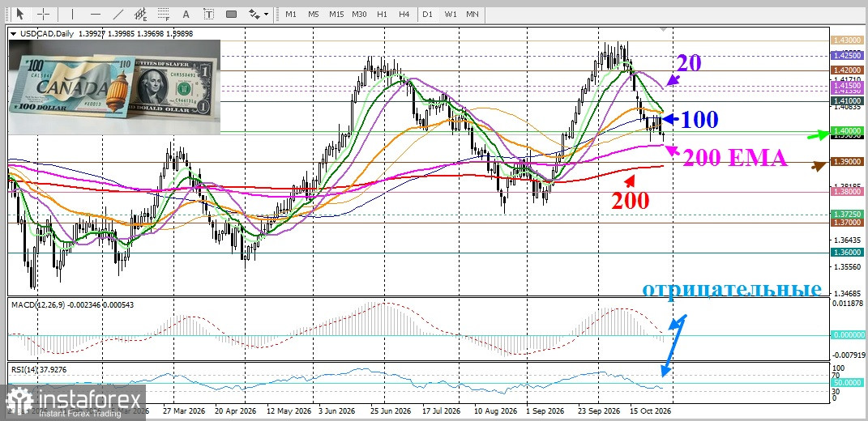Image resolution: width=868 pixels, height=421 pixels.
Task: Select the Draw Trendline tool
Action: pos(118,14)
